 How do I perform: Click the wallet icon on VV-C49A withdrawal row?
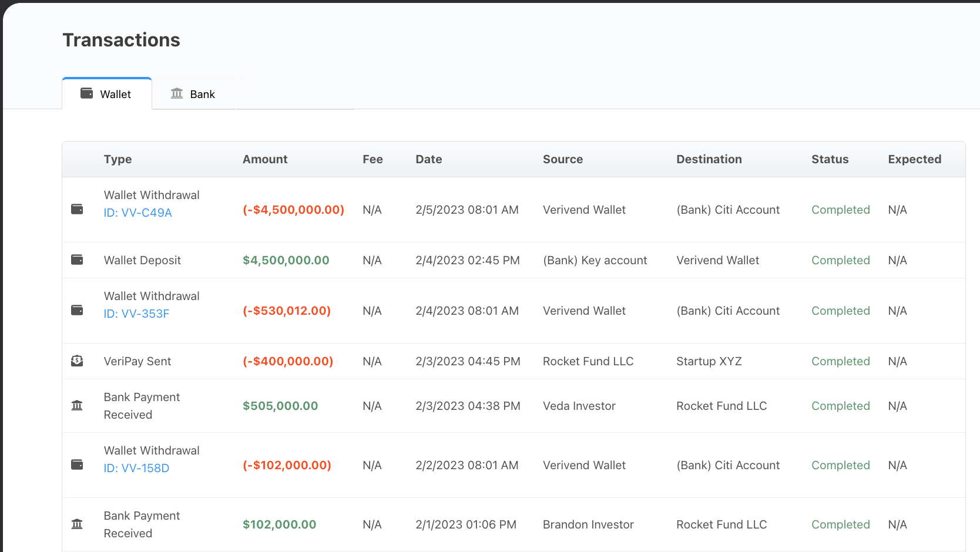click(x=77, y=209)
